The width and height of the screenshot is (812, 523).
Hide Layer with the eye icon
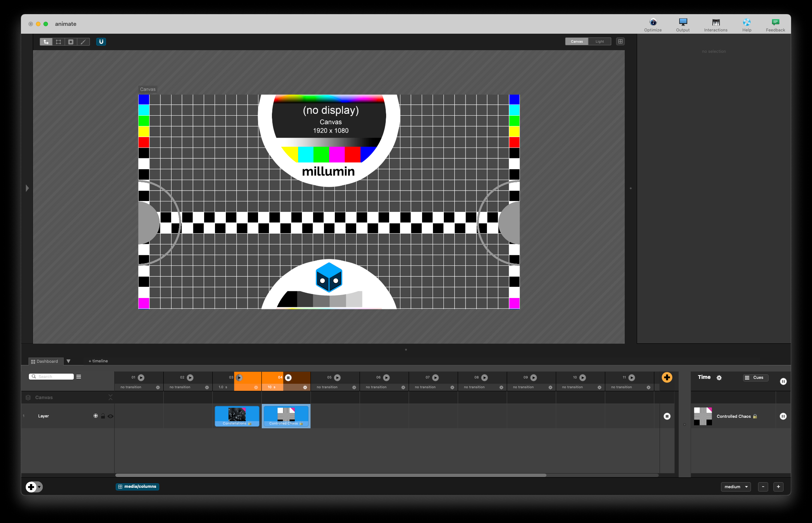110,416
